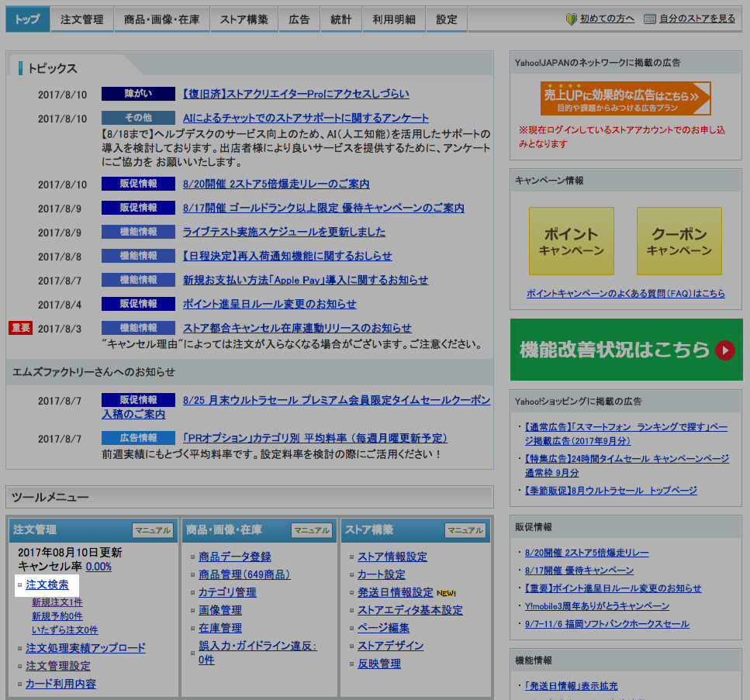
Task: Open ポイントキャンペーンのよくある質問(FAQ) link
Action: click(x=626, y=293)
